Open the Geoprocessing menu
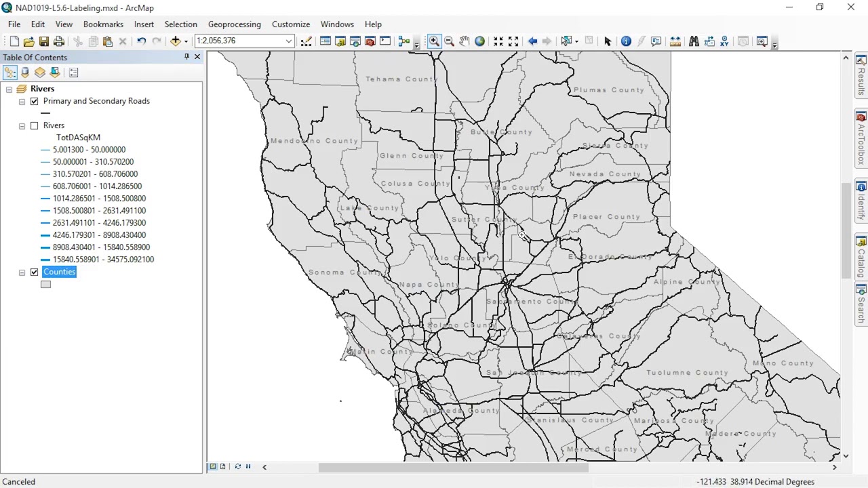The width and height of the screenshot is (868, 488). click(x=234, y=24)
